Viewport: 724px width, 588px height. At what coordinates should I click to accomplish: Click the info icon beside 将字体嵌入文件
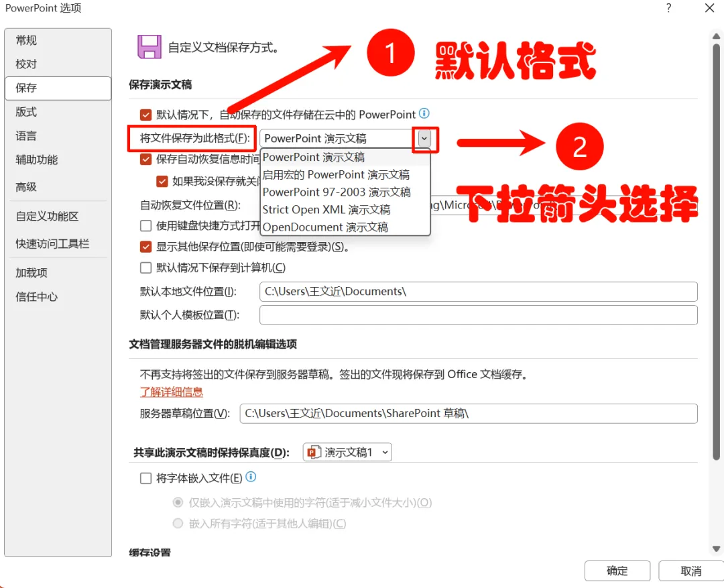251,477
